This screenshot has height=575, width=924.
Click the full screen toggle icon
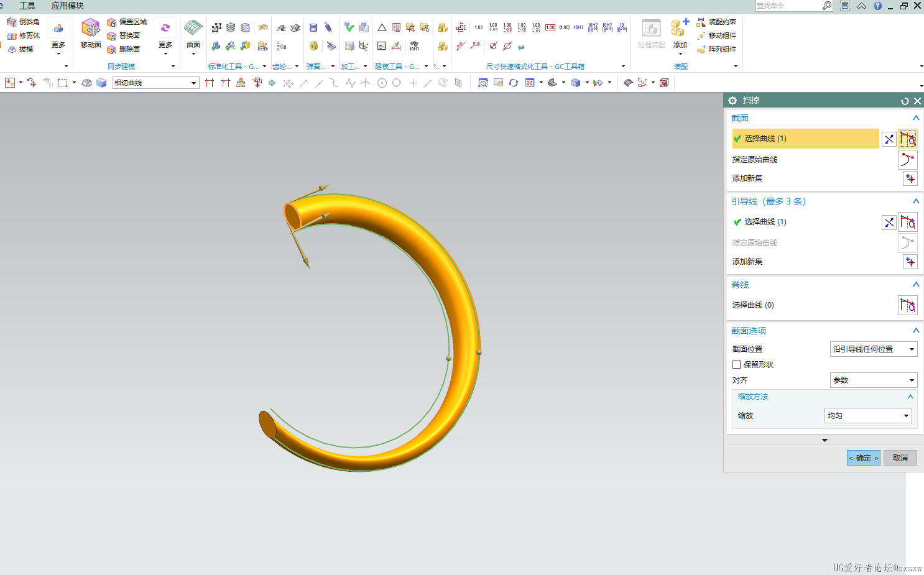[845, 6]
